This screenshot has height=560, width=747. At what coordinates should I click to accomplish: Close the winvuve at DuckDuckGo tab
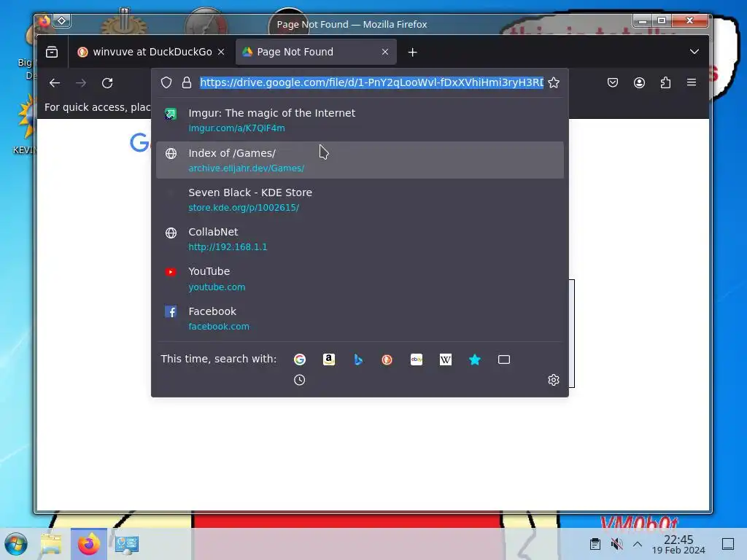(221, 52)
